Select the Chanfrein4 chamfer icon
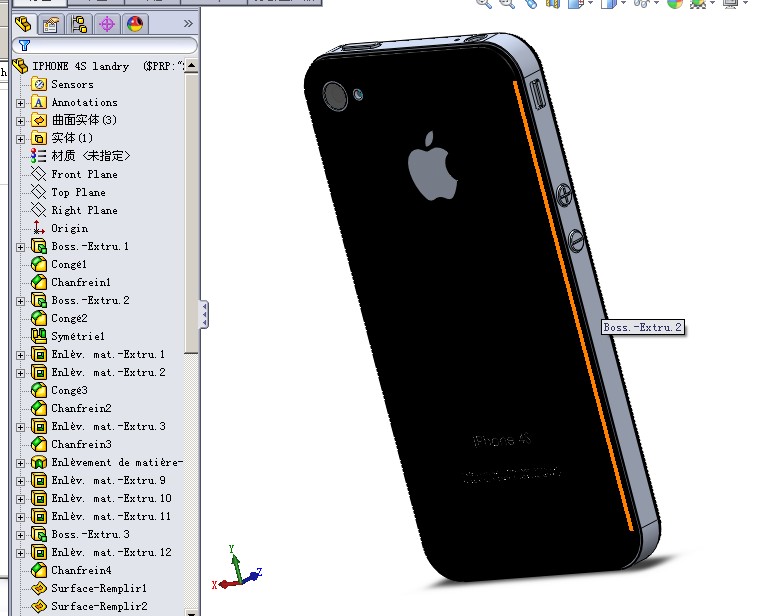The image size is (783, 616). click(39, 570)
